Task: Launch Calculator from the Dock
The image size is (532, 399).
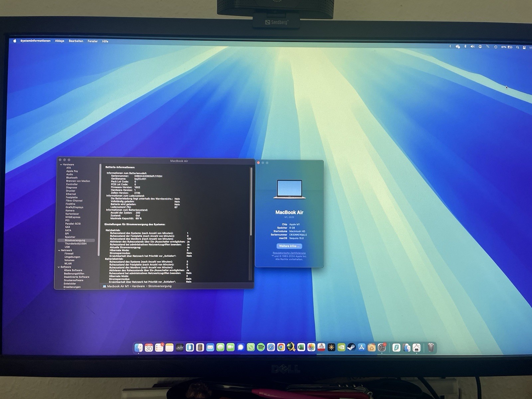Action: click(x=200, y=348)
